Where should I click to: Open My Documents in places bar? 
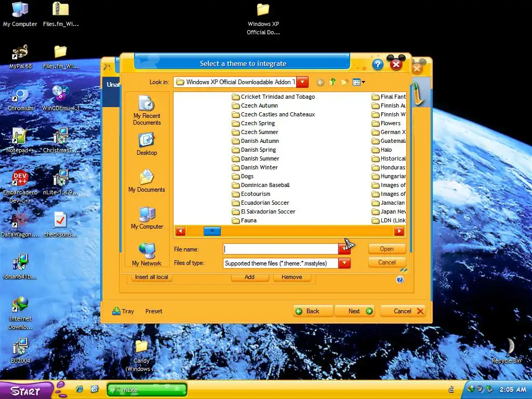pyautogui.click(x=147, y=181)
